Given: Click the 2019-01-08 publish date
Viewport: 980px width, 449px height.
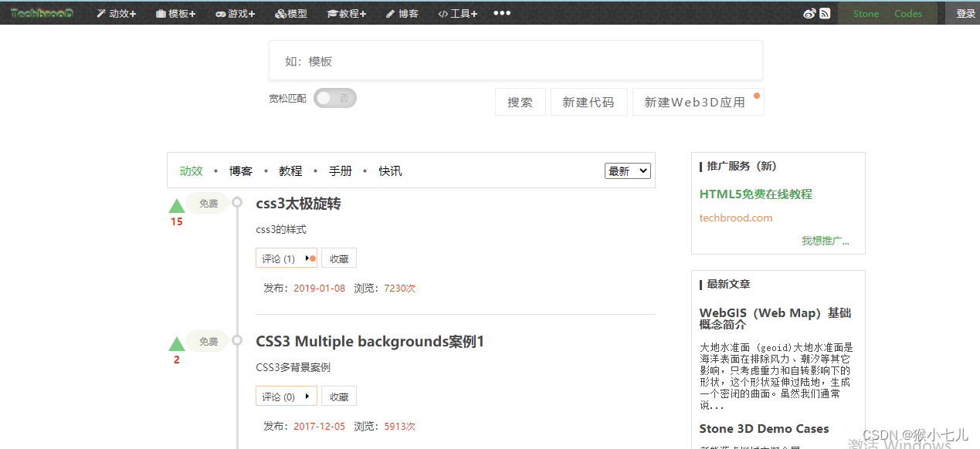Looking at the screenshot, I should pos(319,289).
